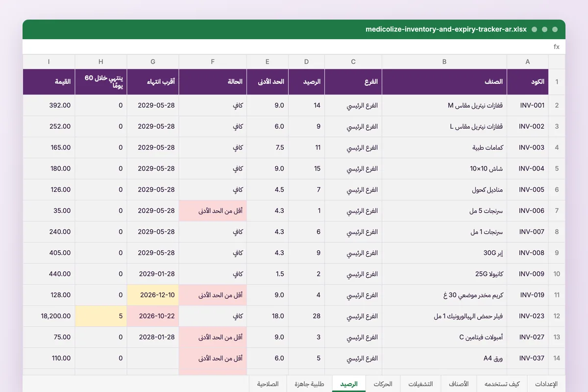This screenshot has width=588, height=392.
Task: Select the highlighted date 2026-12-10
Action: click(153, 295)
